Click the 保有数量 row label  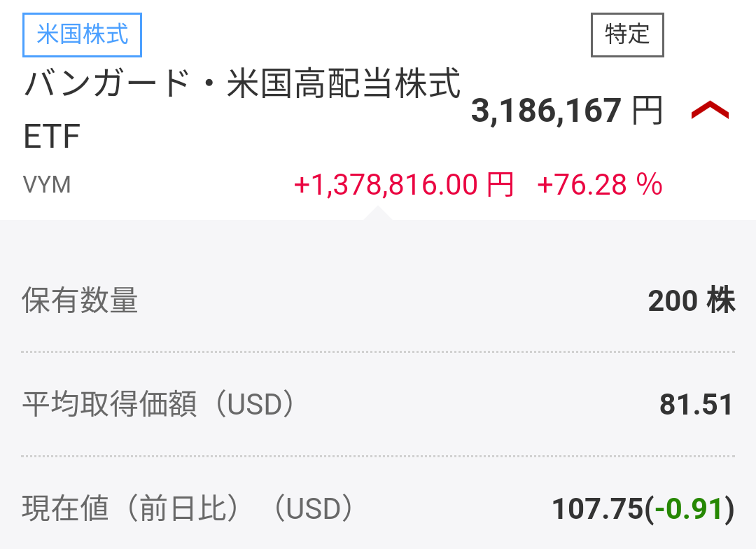[80, 301]
